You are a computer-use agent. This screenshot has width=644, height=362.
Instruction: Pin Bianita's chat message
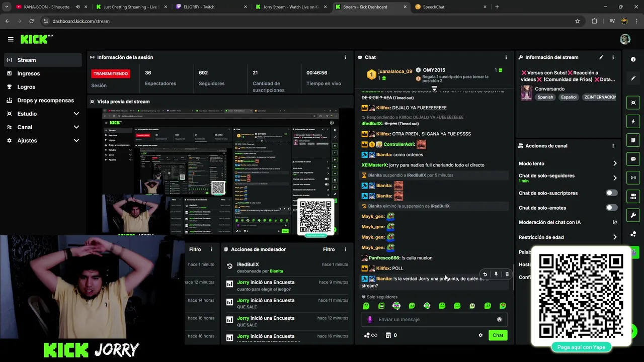496,275
